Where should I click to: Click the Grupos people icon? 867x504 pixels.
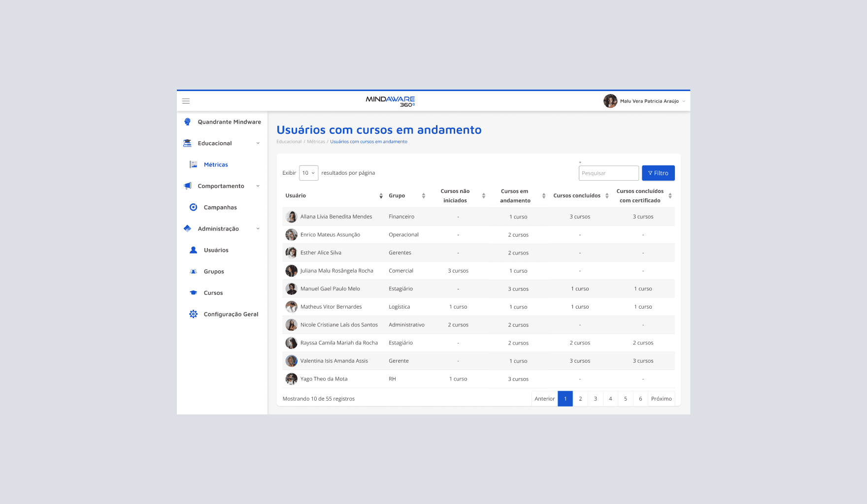[194, 271]
